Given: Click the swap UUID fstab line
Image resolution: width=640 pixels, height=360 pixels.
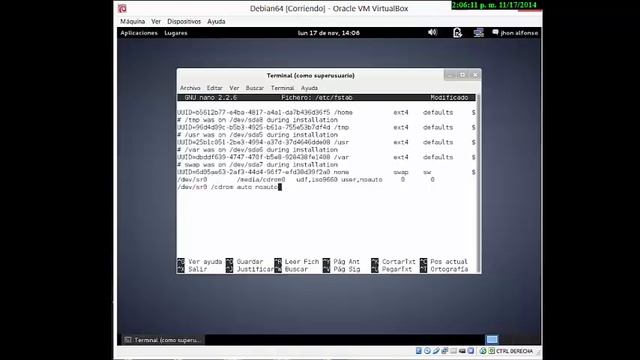Looking at the screenshot, I should (327, 172).
